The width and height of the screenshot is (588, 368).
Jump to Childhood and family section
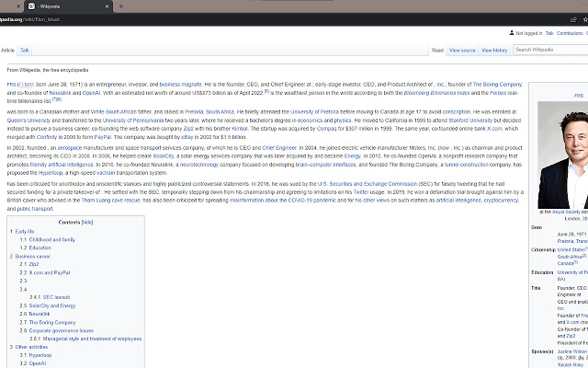(51, 239)
